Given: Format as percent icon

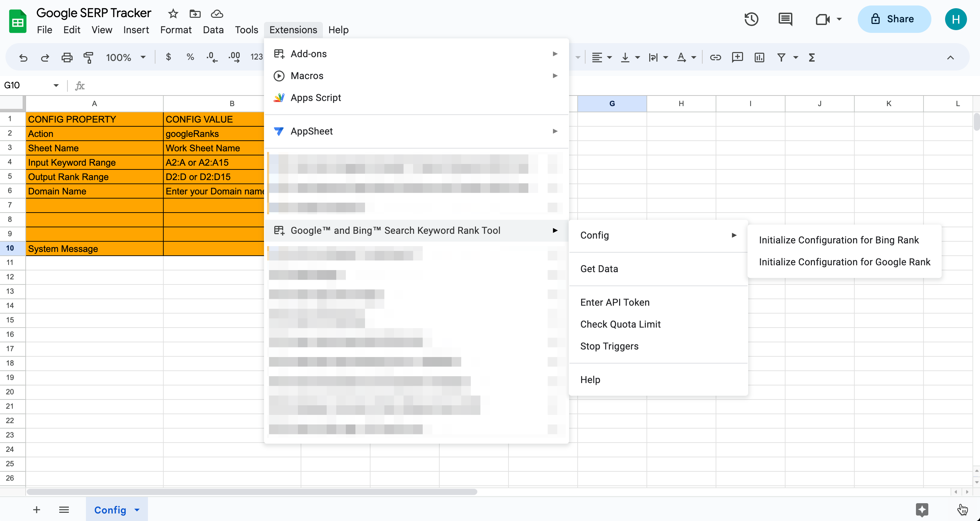Looking at the screenshot, I should pyautogui.click(x=190, y=58).
